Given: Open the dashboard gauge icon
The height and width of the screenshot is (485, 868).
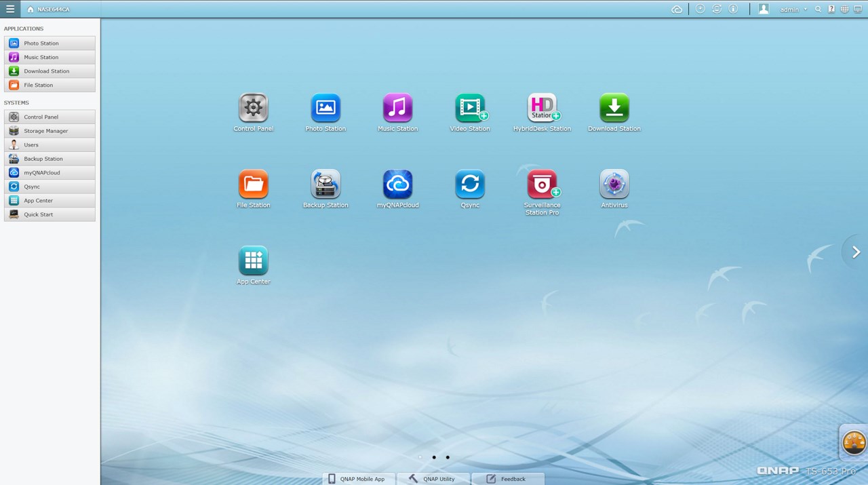Looking at the screenshot, I should coord(854,443).
